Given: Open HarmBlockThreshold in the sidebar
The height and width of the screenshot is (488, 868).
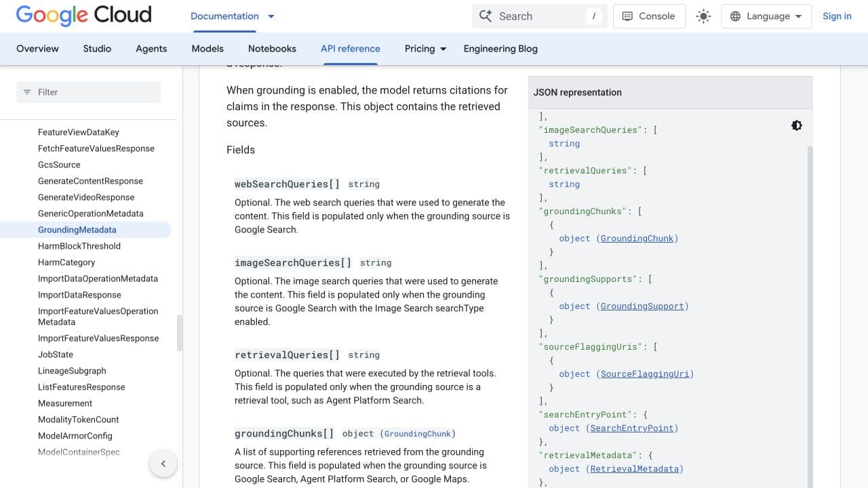Looking at the screenshot, I should 79,246.
